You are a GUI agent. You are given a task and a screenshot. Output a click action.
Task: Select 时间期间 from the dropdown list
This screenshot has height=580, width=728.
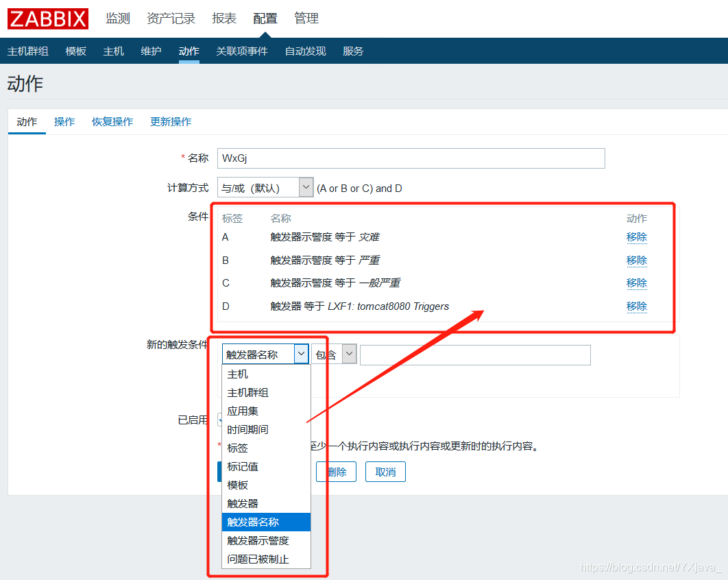[x=267, y=430]
